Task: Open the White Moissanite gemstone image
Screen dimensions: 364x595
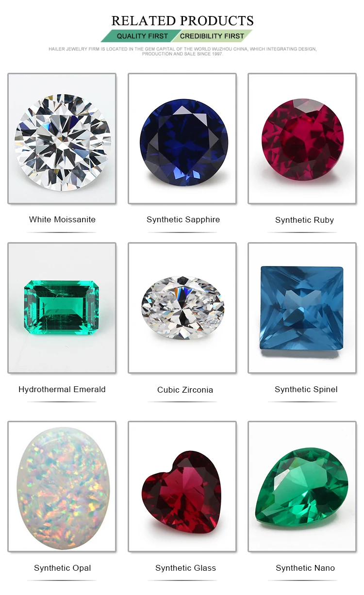Action: [62, 138]
